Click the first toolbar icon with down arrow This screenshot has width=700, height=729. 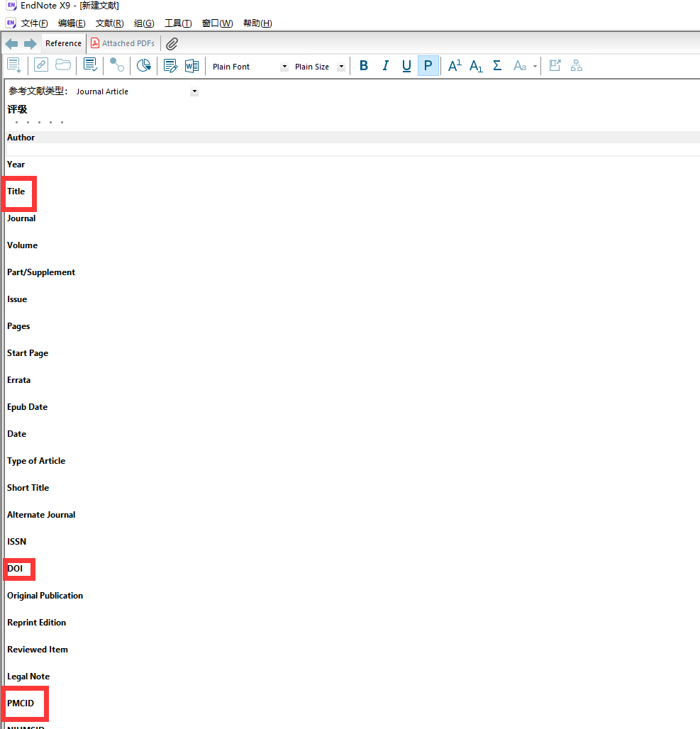tap(14, 66)
